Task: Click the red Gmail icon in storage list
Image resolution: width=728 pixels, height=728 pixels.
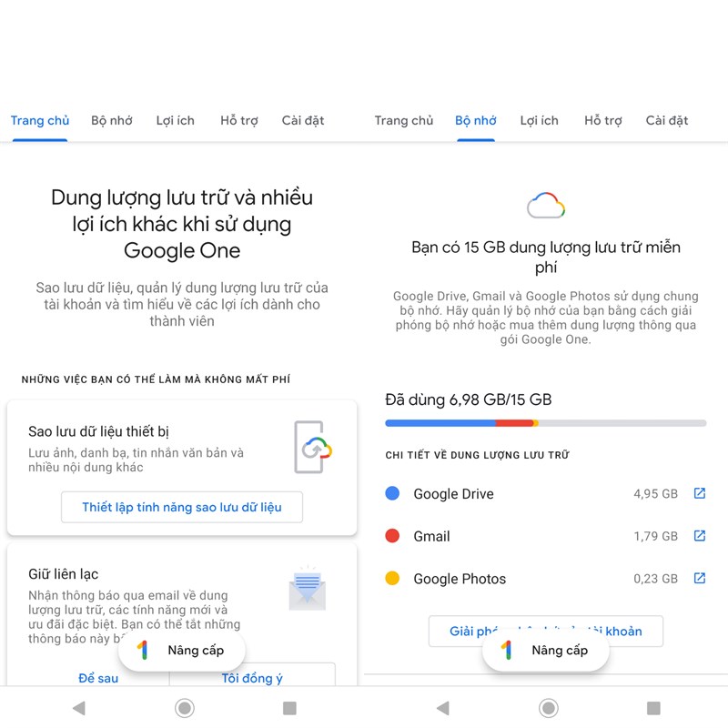Action: click(393, 536)
